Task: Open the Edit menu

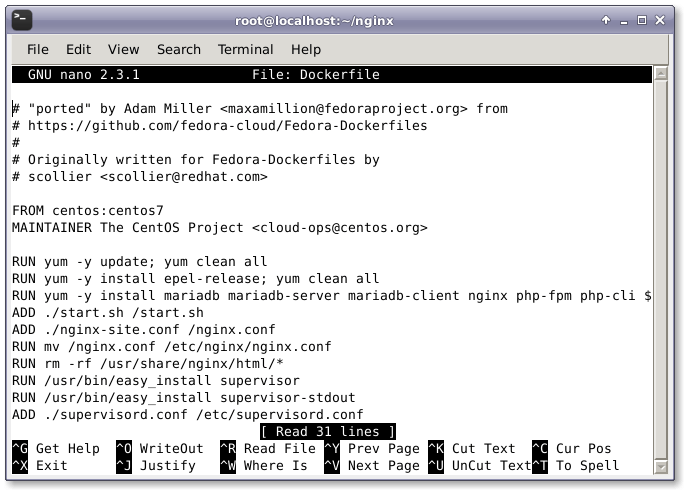Action: tap(78, 49)
